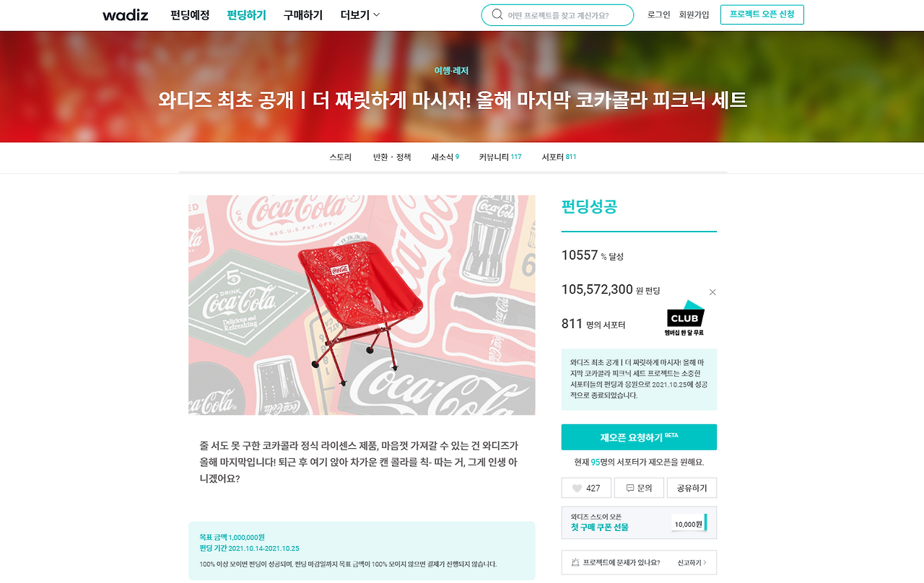The height and width of the screenshot is (583, 924).
Task: Click the wadiz logo
Action: tap(125, 15)
